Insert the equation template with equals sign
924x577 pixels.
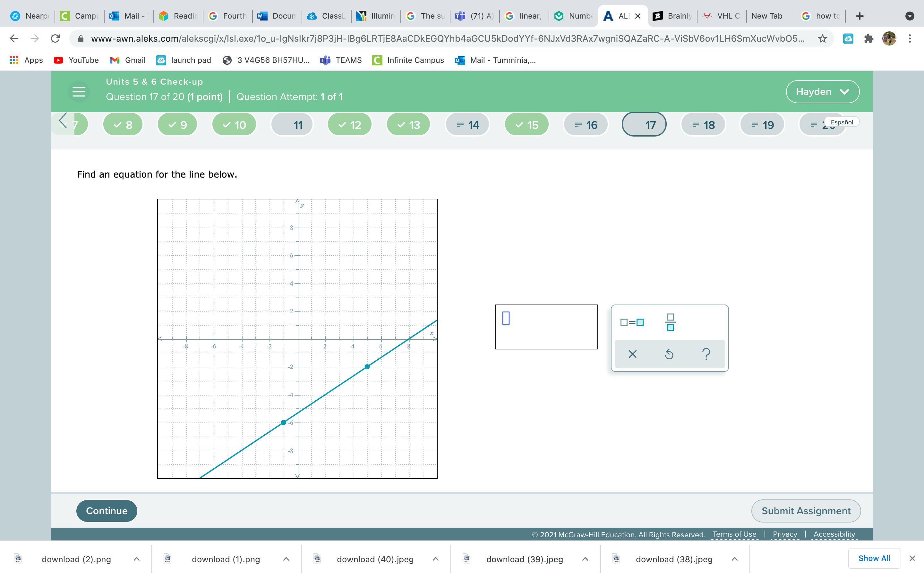632,322
